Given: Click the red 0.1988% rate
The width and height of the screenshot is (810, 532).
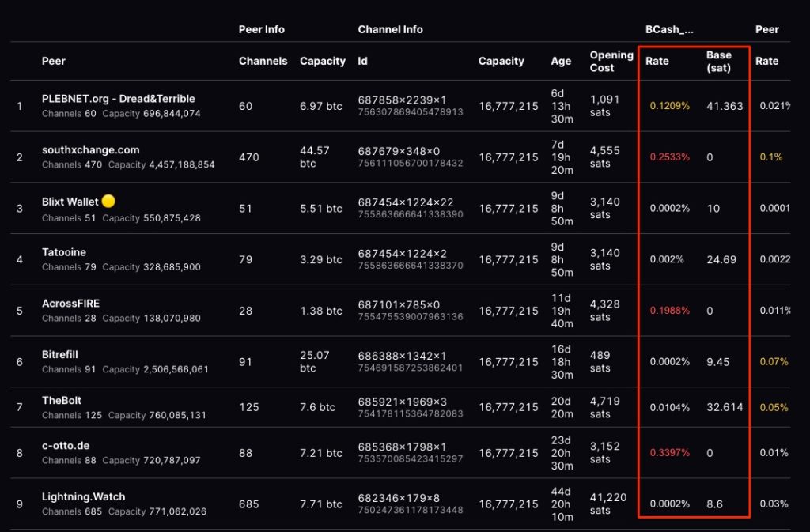Looking at the screenshot, I should (669, 310).
